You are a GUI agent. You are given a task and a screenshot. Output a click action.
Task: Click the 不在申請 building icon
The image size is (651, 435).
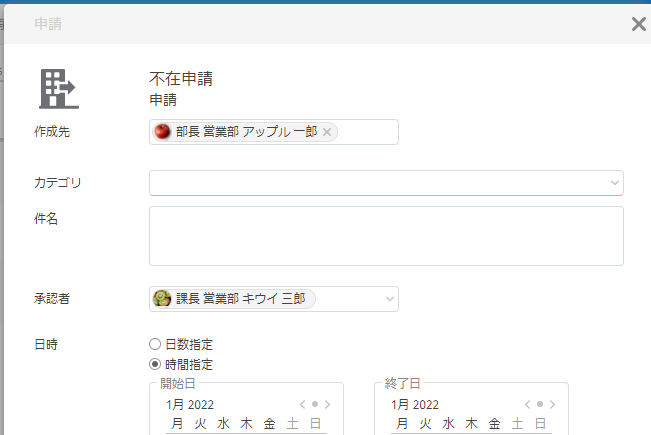(59, 89)
